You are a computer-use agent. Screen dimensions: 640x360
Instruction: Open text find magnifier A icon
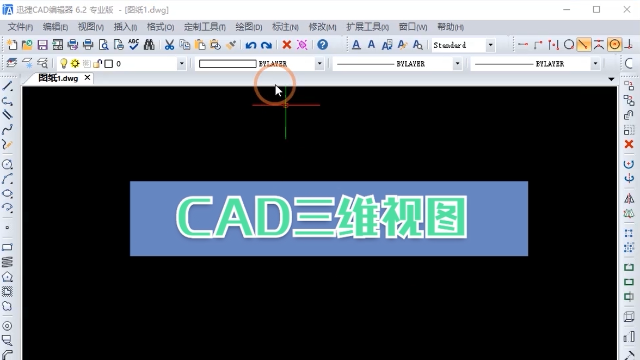tap(418, 45)
